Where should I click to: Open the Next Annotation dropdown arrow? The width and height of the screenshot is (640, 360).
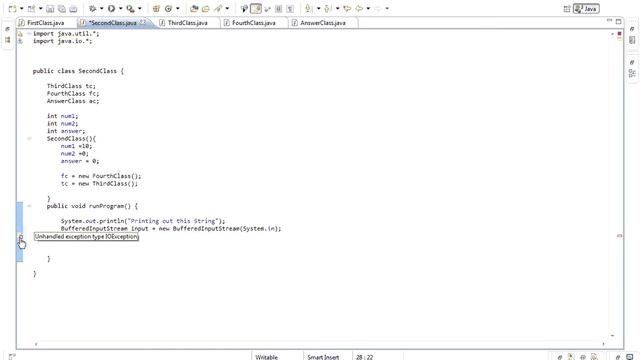pyautogui.click(x=318, y=9)
